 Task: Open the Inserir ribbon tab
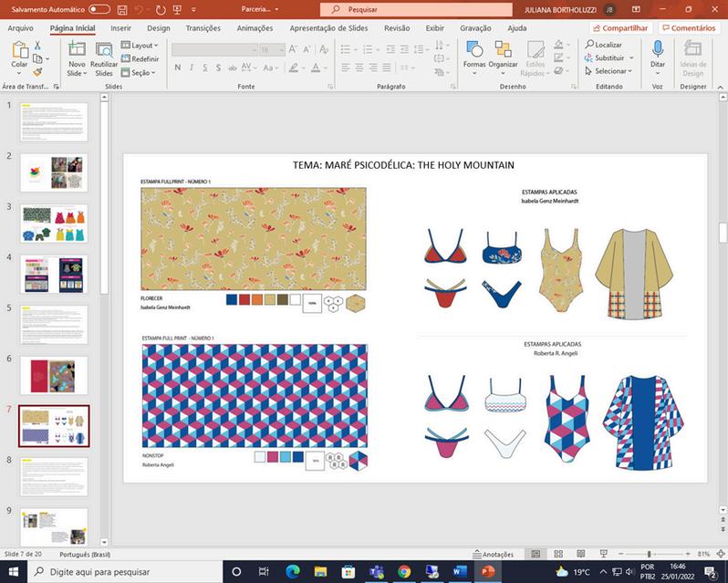(x=120, y=28)
